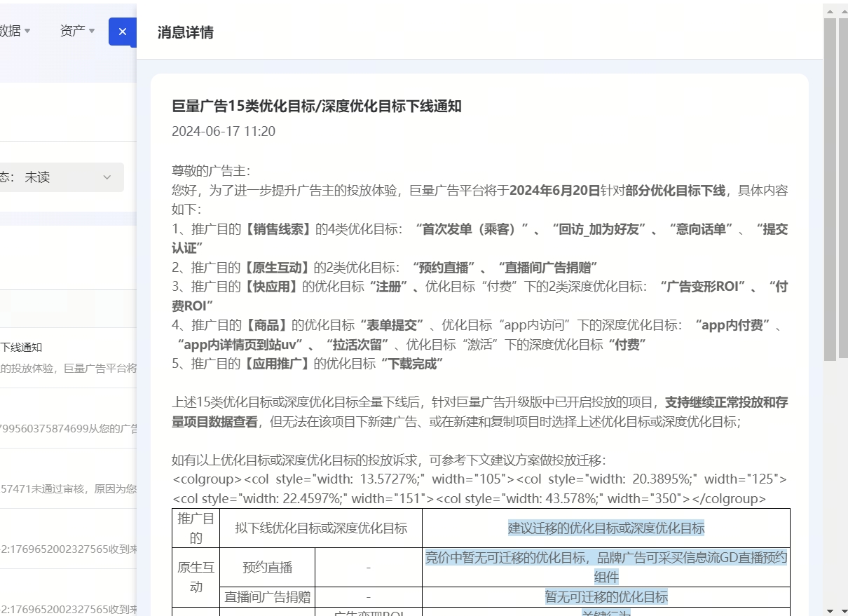Click the scrollbar up arrow
This screenshot has width=848, height=616.
(x=830, y=10)
